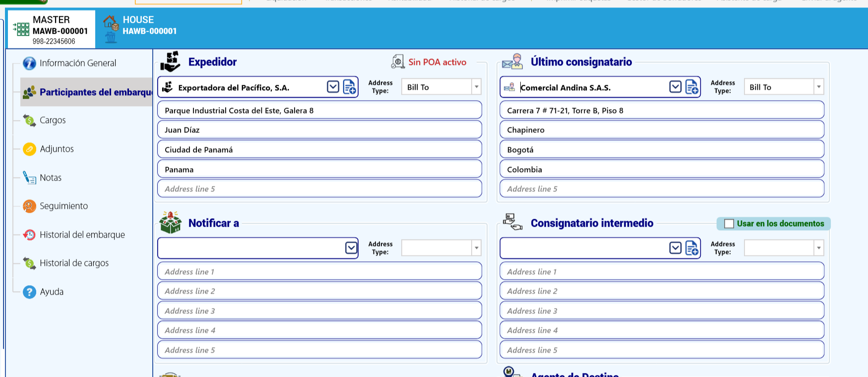The width and height of the screenshot is (868, 377).
Task: Open the MASTER MAWB-000001 tab
Action: pyautogui.click(x=51, y=29)
